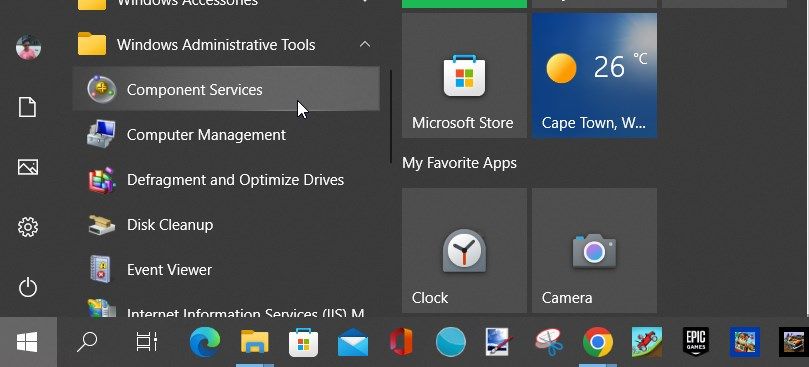Launch Event Viewer

tap(226, 269)
